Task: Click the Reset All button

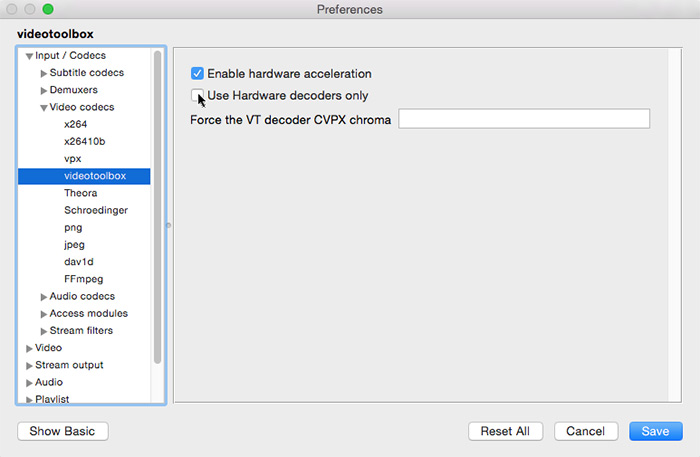Action: pyautogui.click(x=505, y=431)
